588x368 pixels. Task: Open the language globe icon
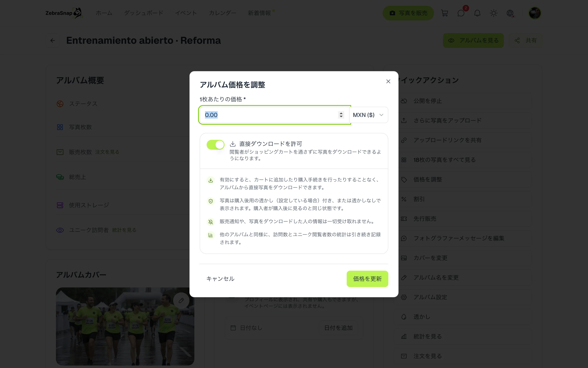tap(510, 13)
